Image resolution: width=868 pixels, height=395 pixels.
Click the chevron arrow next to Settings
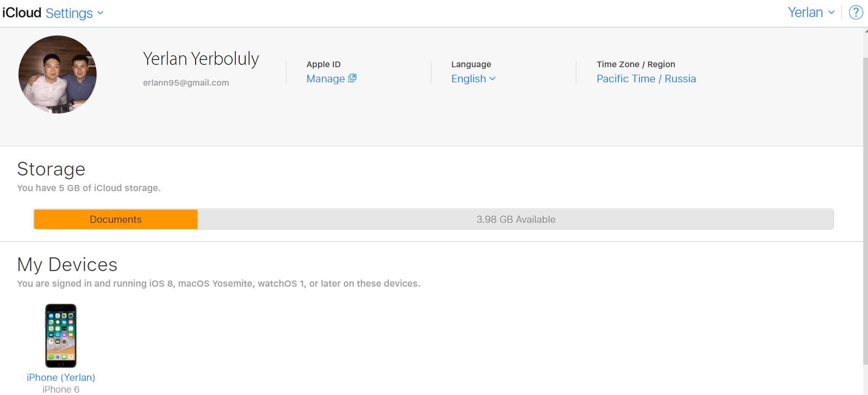100,13
